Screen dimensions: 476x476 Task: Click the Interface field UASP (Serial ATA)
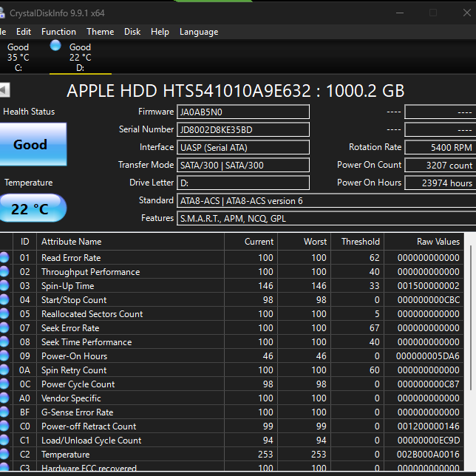click(243, 148)
